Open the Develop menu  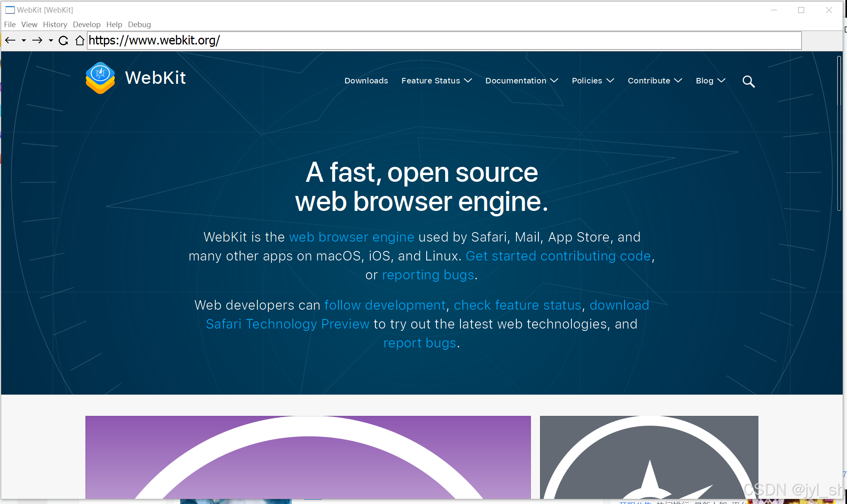tap(87, 24)
